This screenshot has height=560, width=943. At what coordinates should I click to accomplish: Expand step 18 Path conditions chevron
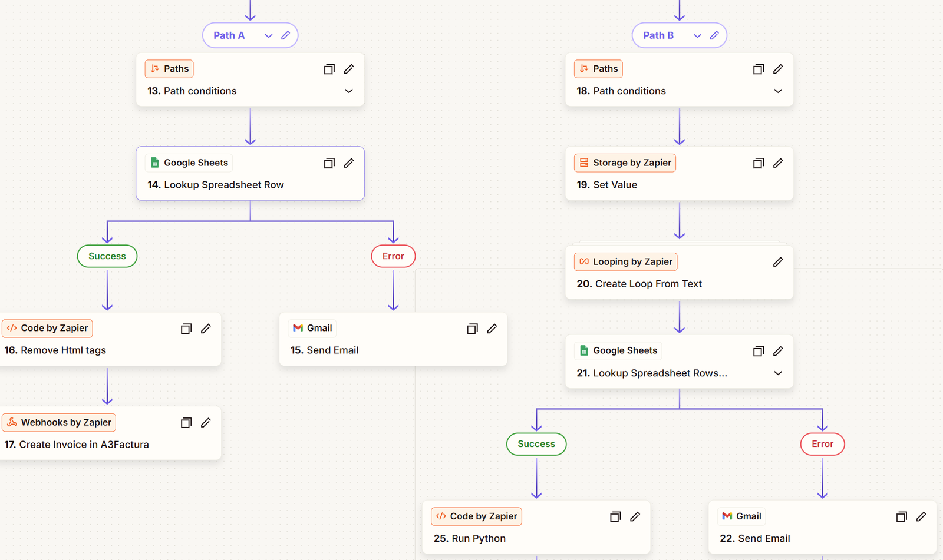[x=778, y=91]
